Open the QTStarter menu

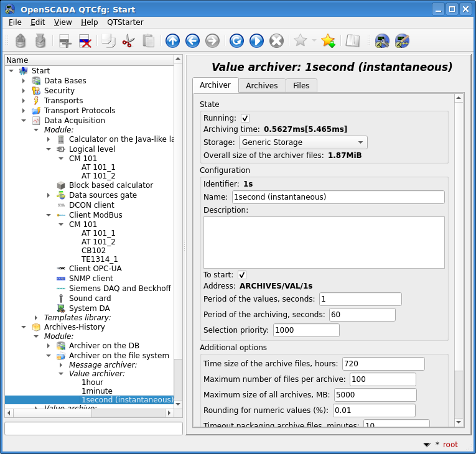tap(125, 22)
